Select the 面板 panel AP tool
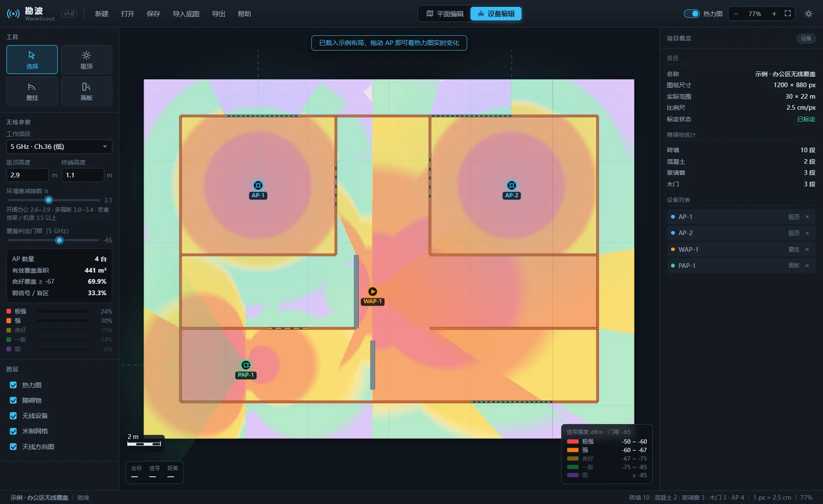The width and height of the screenshot is (823, 504). [x=87, y=91]
